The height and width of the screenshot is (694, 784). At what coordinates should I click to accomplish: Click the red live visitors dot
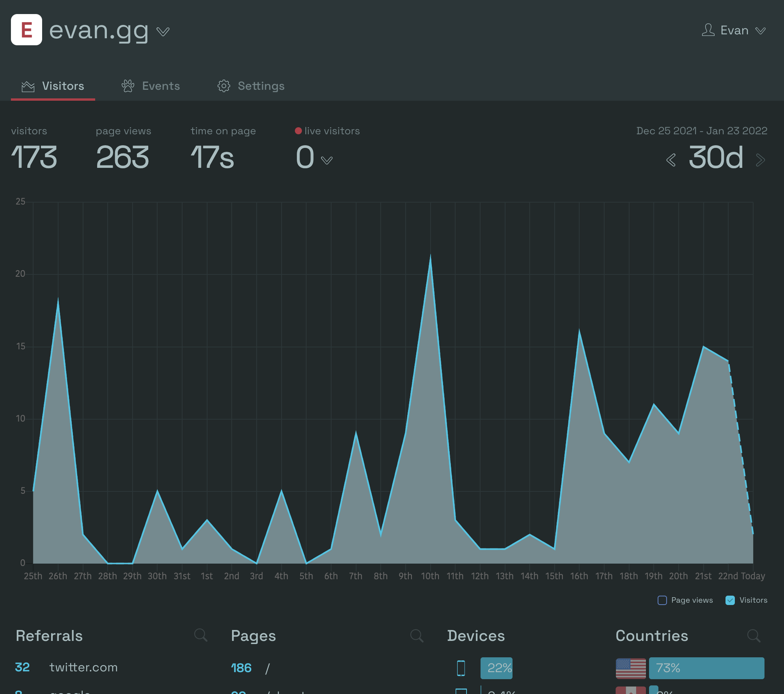[x=298, y=131]
